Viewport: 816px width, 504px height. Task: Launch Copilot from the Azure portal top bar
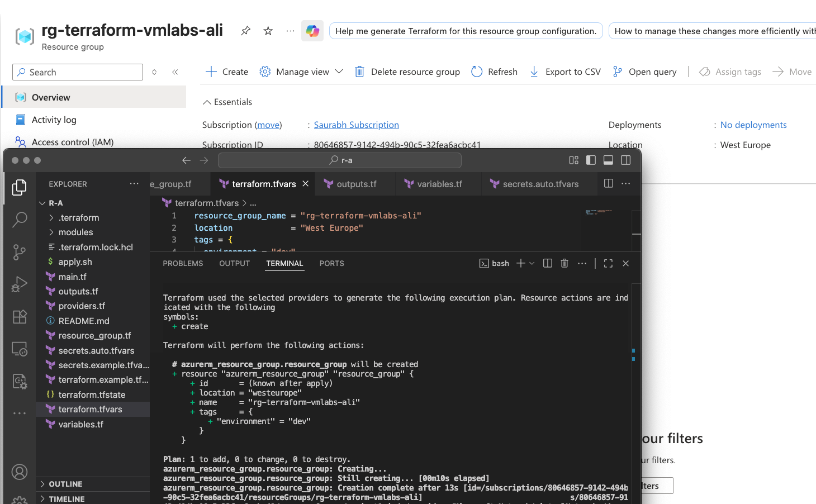point(312,31)
